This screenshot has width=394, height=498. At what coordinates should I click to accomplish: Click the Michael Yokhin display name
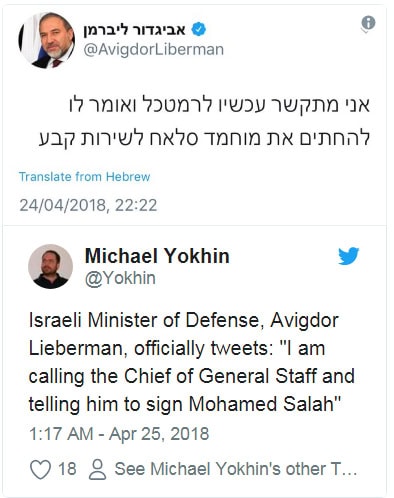[157, 256]
